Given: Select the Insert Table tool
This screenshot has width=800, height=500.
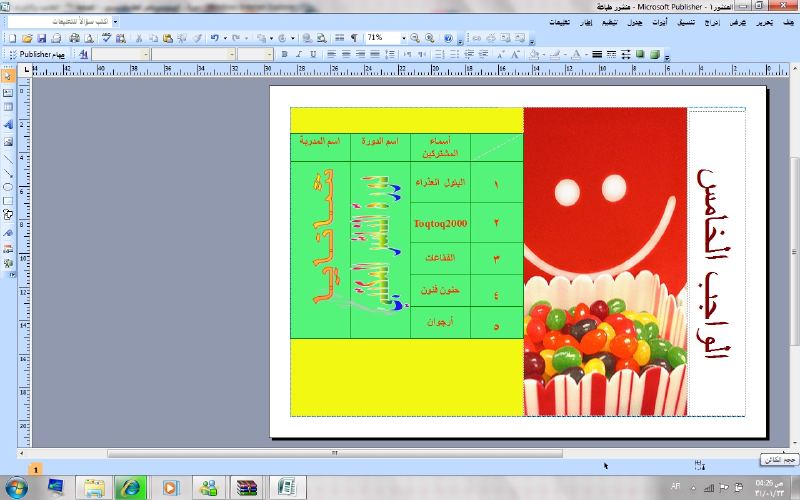Looking at the screenshot, I should (8, 107).
